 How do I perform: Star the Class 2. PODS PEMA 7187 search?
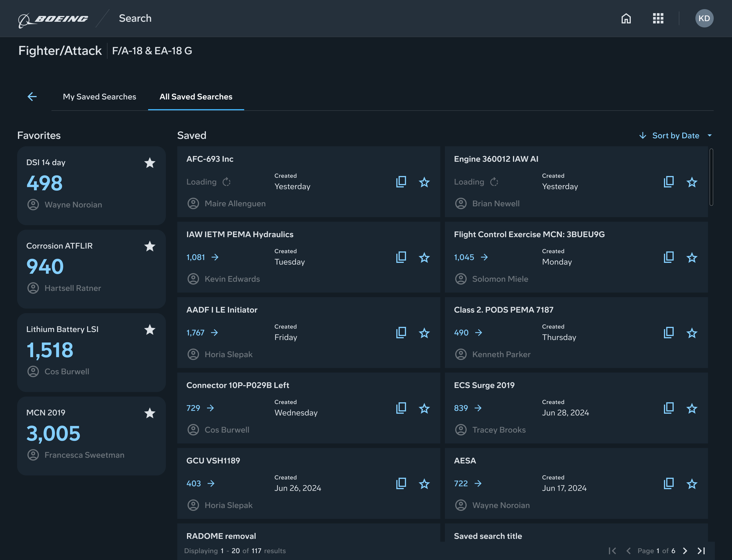[x=692, y=333]
